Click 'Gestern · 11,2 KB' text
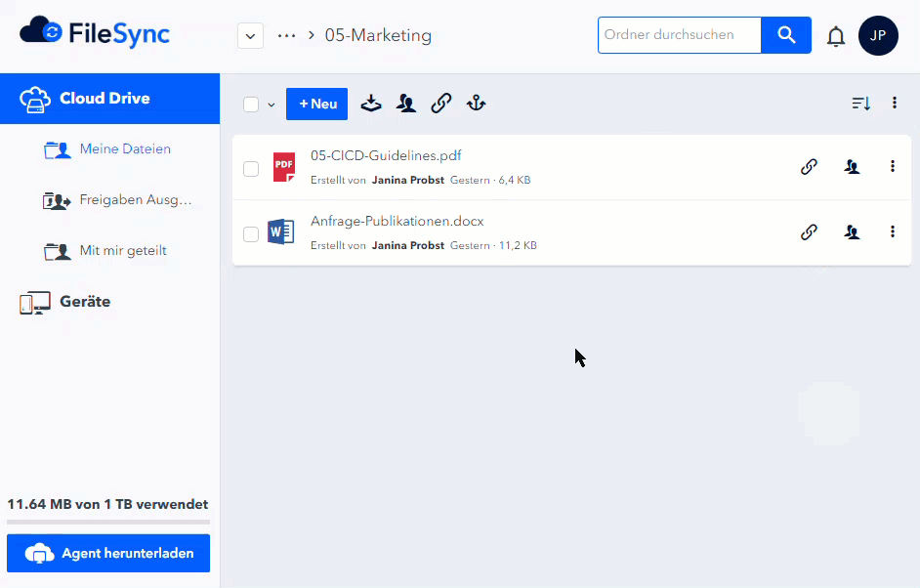This screenshot has height=588, width=920. coord(493,245)
